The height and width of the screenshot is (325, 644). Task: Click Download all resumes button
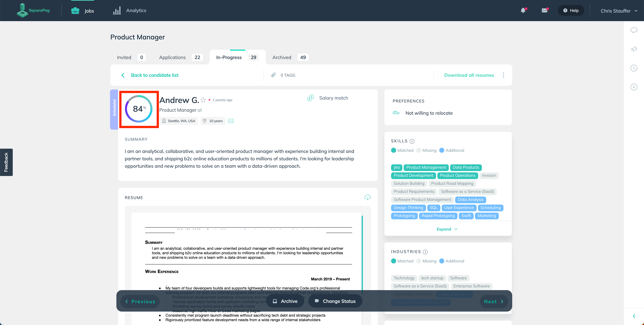point(469,75)
